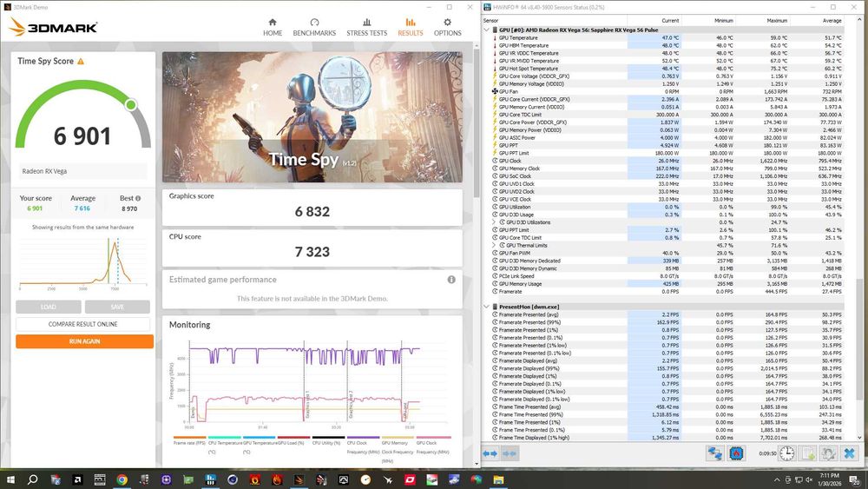The height and width of the screenshot is (489, 868).
Task: Click the 3DMark orange icon in the taskbar
Action: pos(299,479)
